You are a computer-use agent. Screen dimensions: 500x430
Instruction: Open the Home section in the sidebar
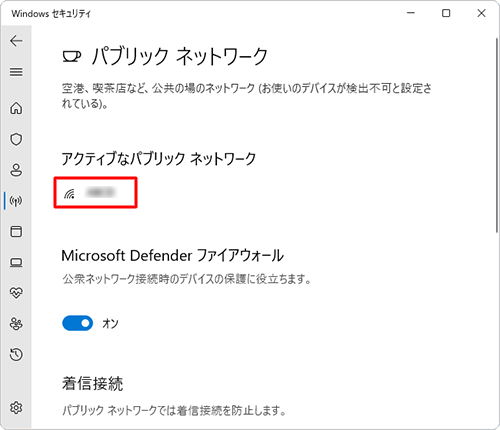click(16, 108)
